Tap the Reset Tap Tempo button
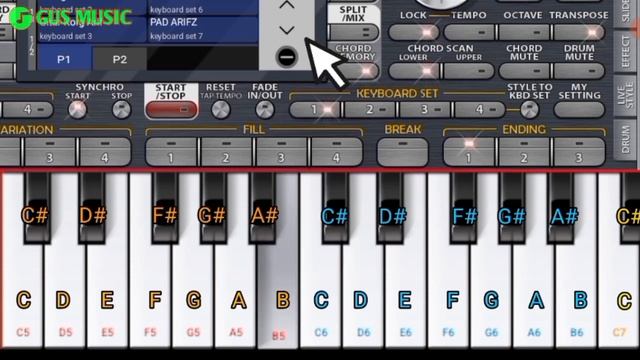This screenshot has width=640, height=360. pos(221,109)
